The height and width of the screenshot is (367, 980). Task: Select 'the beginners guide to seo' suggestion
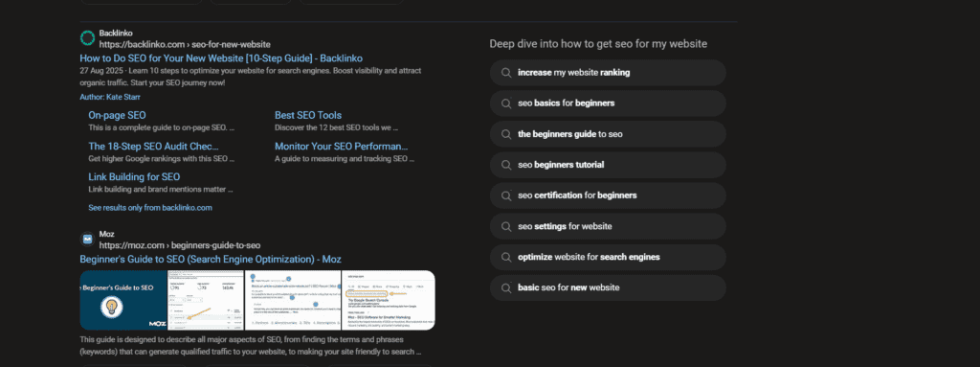click(x=608, y=134)
